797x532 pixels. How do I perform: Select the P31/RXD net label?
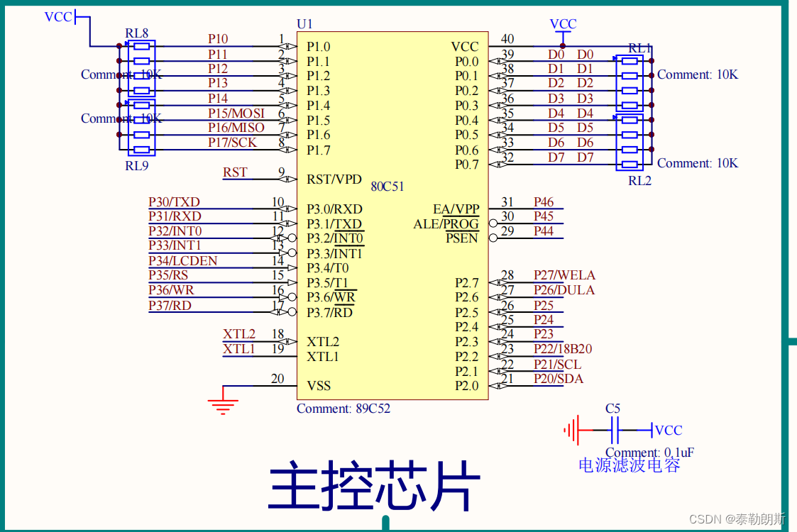click(175, 216)
